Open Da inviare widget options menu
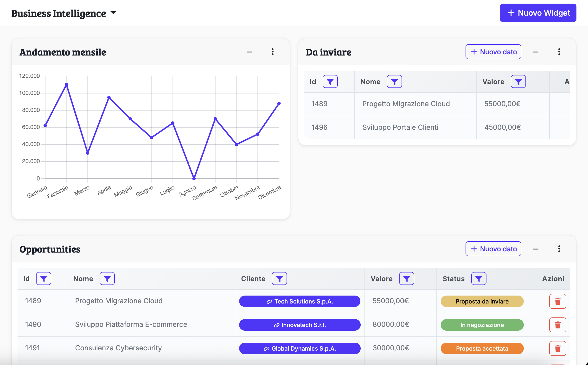This screenshot has width=588, height=365. pos(559,52)
